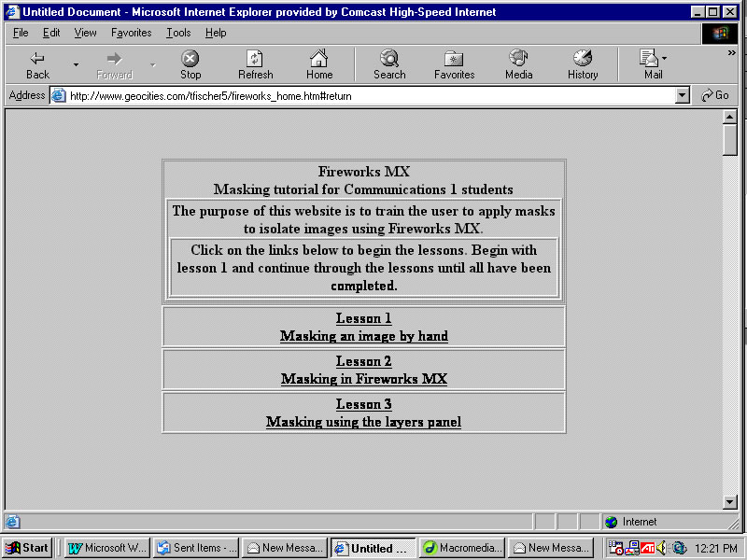
Task: Open the Tools menu
Action: click(178, 33)
